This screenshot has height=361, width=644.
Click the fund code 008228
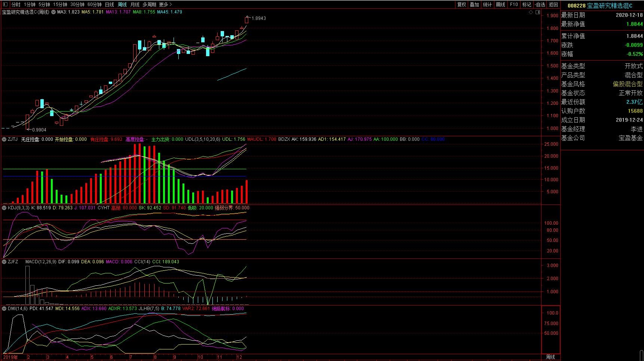point(576,6)
